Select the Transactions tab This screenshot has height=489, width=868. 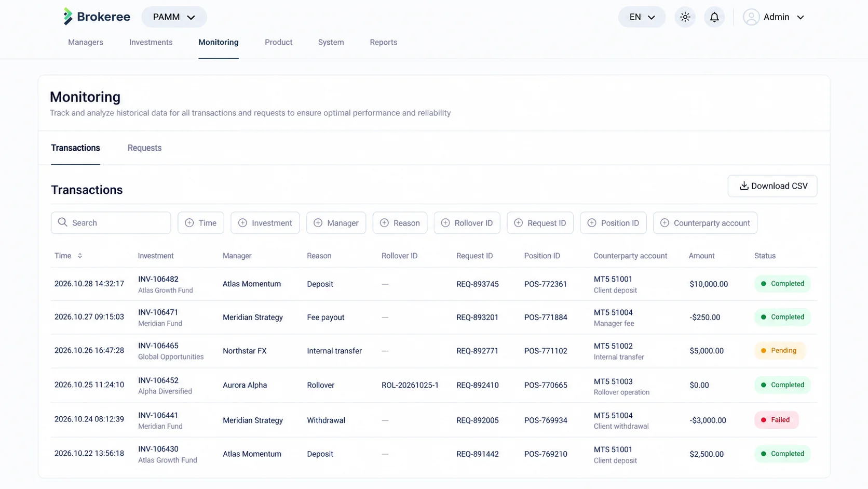pyautogui.click(x=75, y=148)
